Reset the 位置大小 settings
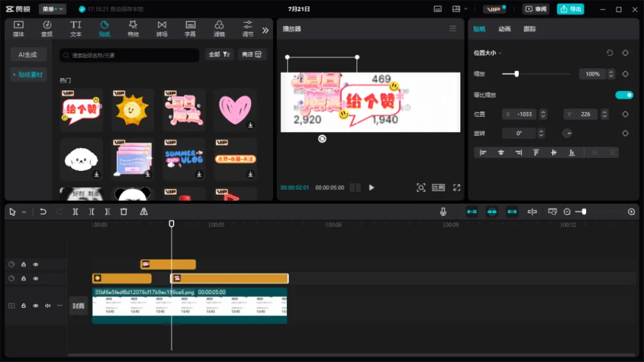Viewport: 644px width, 362px height. [609, 53]
